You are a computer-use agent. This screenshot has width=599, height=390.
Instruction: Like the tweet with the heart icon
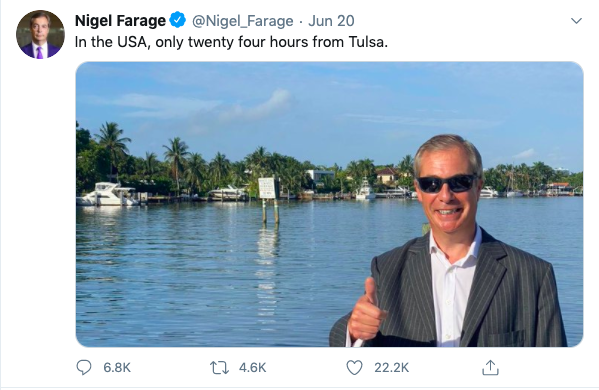point(354,367)
